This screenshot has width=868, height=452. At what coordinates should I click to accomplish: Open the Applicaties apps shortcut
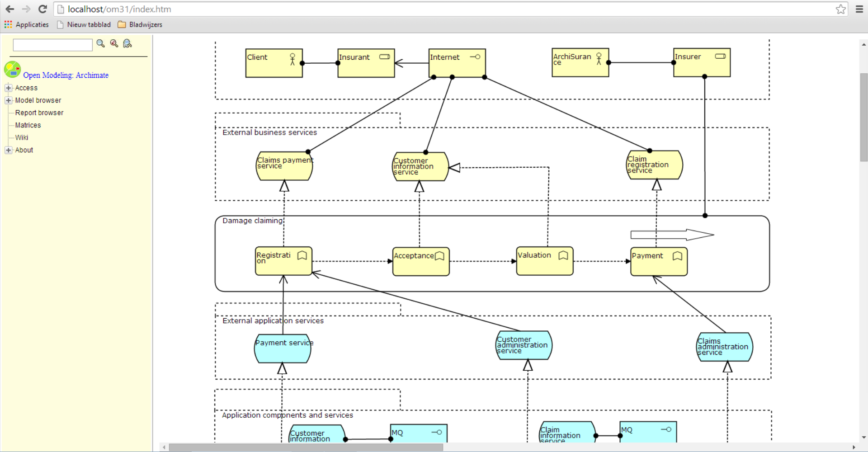(x=27, y=25)
